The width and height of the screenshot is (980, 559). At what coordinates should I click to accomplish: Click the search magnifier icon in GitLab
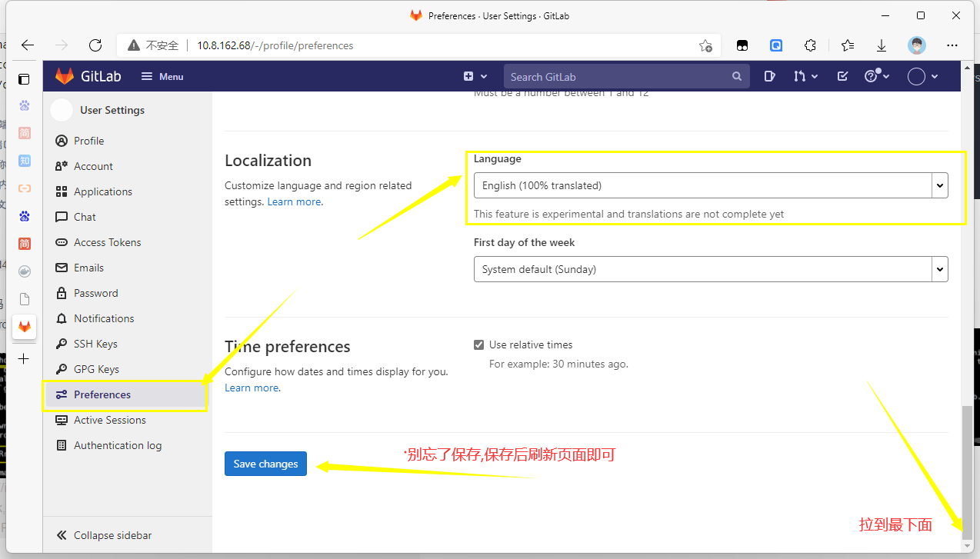[737, 77]
